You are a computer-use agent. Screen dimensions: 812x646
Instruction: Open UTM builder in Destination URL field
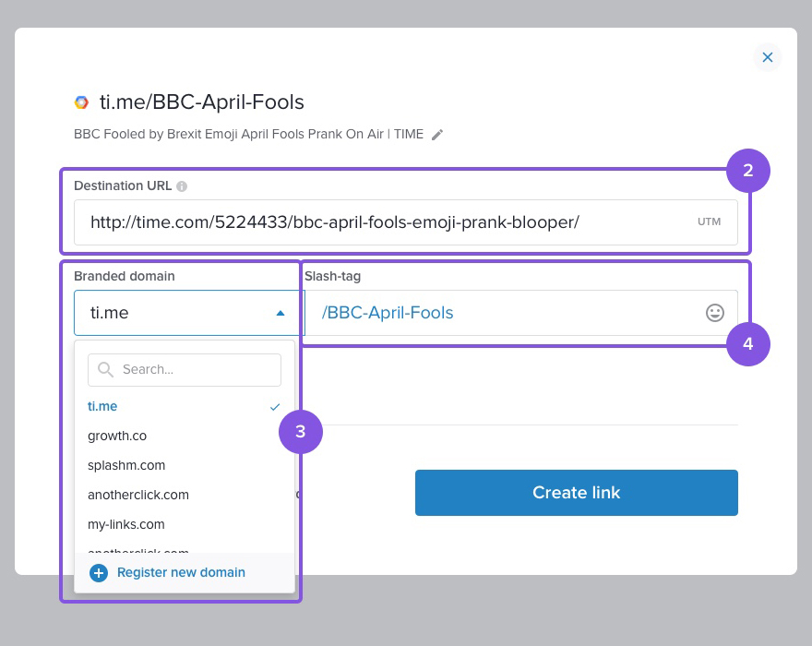709,221
